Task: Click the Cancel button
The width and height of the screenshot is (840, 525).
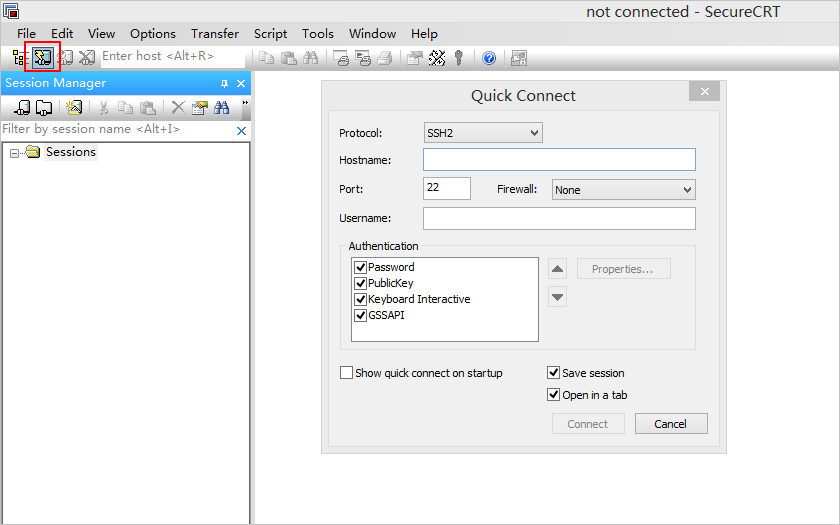Action: click(x=671, y=424)
